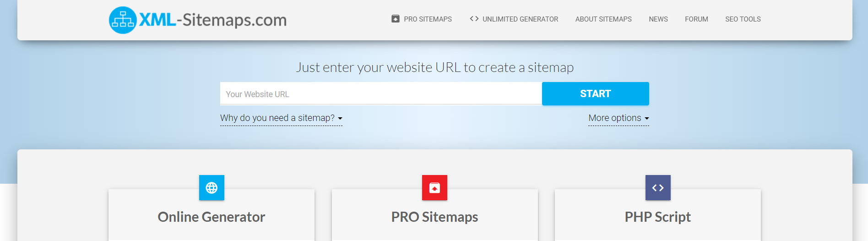
Task: Expand More options dropdown
Action: pyautogui.click(x=618, y=118)
